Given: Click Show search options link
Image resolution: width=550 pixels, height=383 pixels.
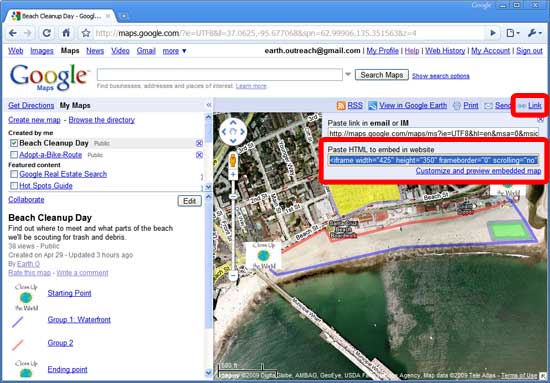Looking at the screenshot, I should [441, 76].
